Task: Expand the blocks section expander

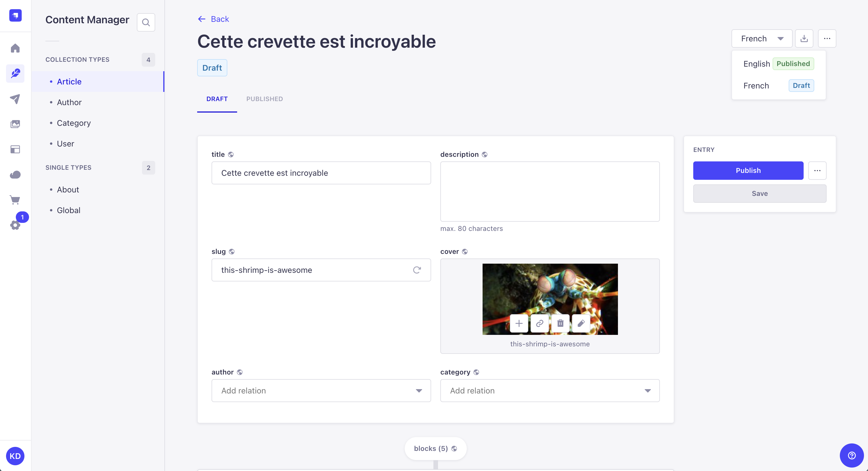Action: (435, 448)
